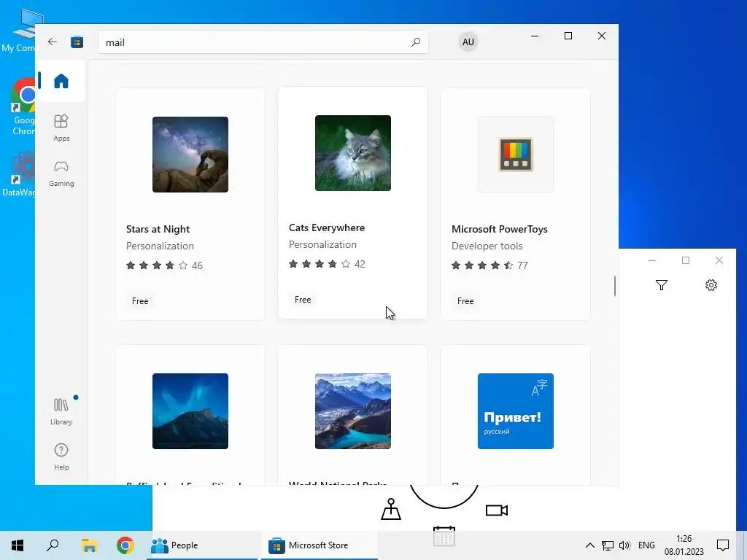This screenshot has width=747, height=560.
Task: Show hidden tray icons chevron
Action: 589,545
